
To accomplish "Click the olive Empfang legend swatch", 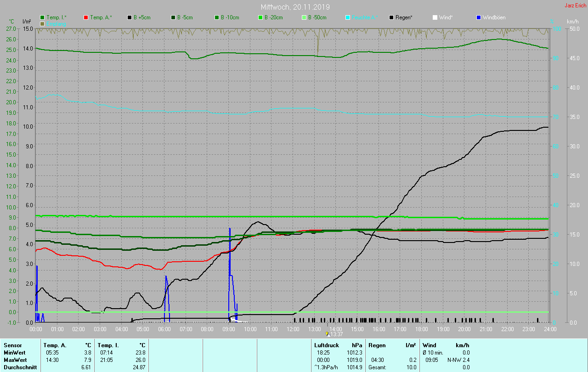I will pos(43,23).
